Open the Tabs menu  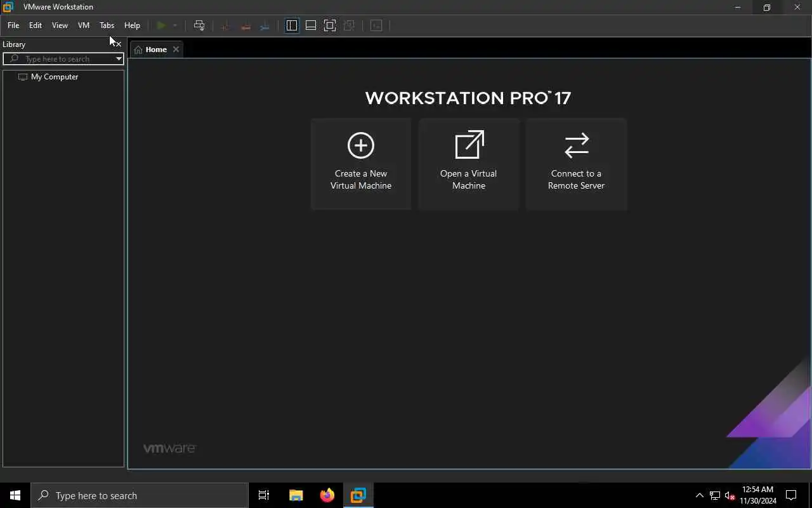[x=107, y=25]
